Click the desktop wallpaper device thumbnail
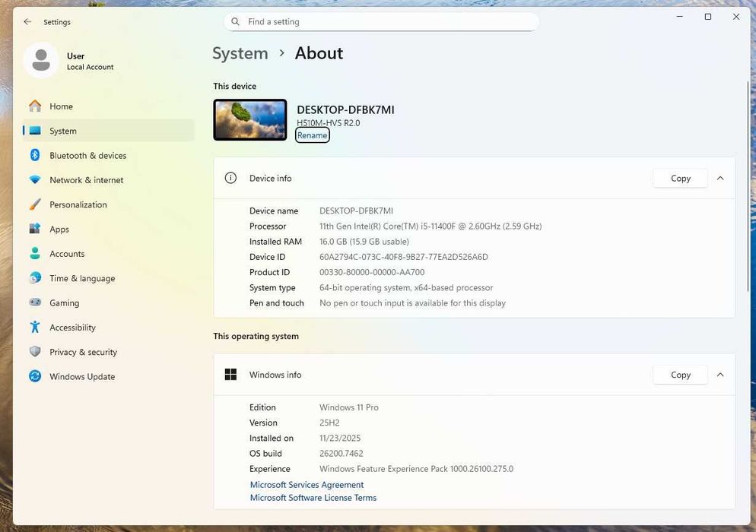The width and height of the screenshot is (756, 532). [249, 120]
